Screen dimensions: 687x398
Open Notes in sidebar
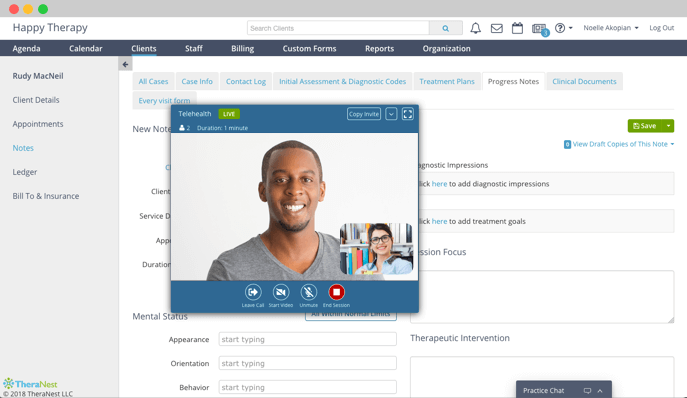point(23,148)
